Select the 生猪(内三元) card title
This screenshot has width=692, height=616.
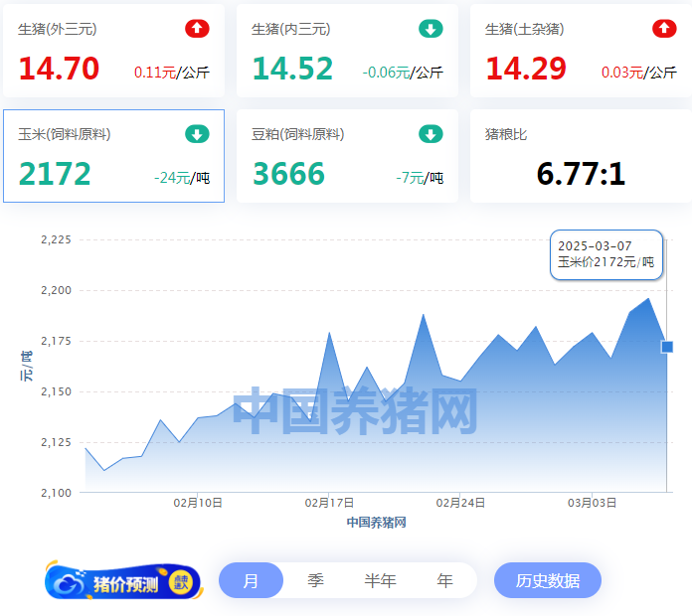click(x=291, y=29)
